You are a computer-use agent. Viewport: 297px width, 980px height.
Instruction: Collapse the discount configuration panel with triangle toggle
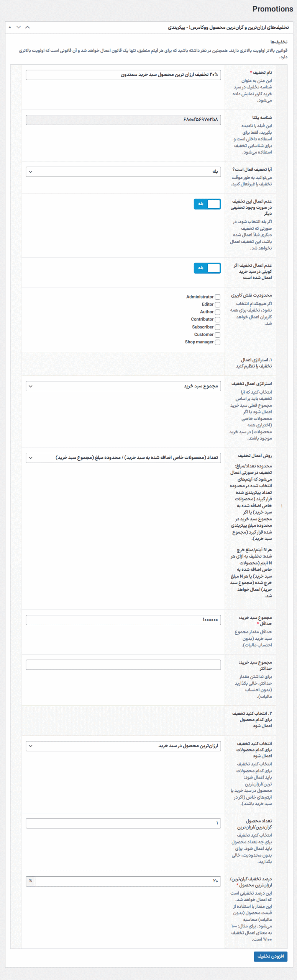[10, 27]
